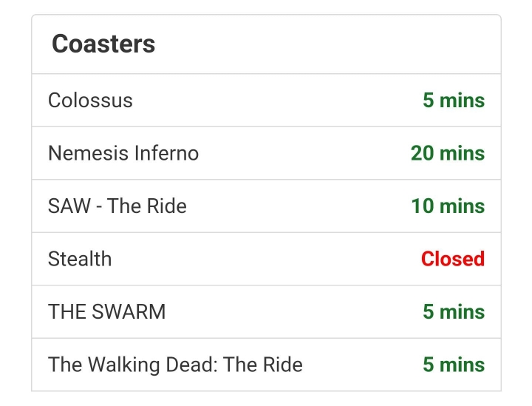Click the 20 mins wait label
This screenshot has width=532, height=406.
pos(448,153)
